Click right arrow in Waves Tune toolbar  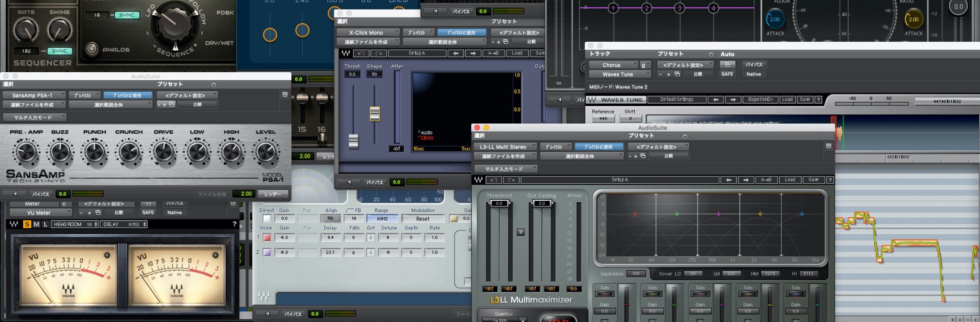[x=733, y=100]
